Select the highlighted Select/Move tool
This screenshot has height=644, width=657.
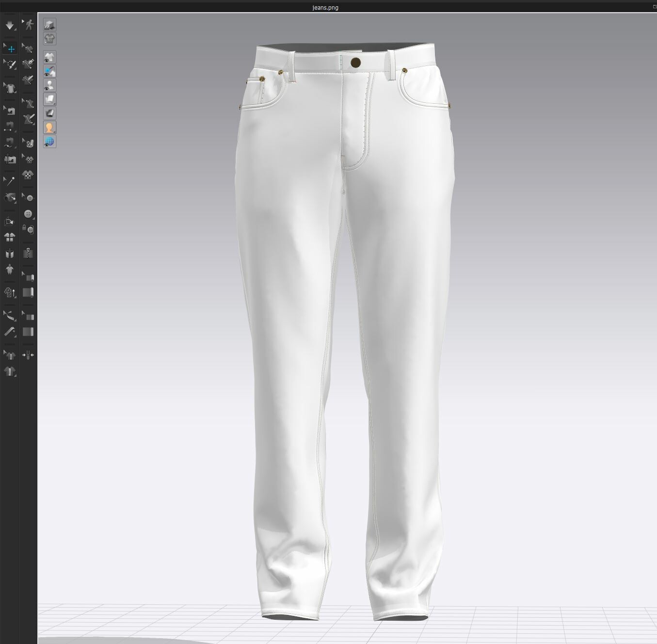(x=10, y=48)
